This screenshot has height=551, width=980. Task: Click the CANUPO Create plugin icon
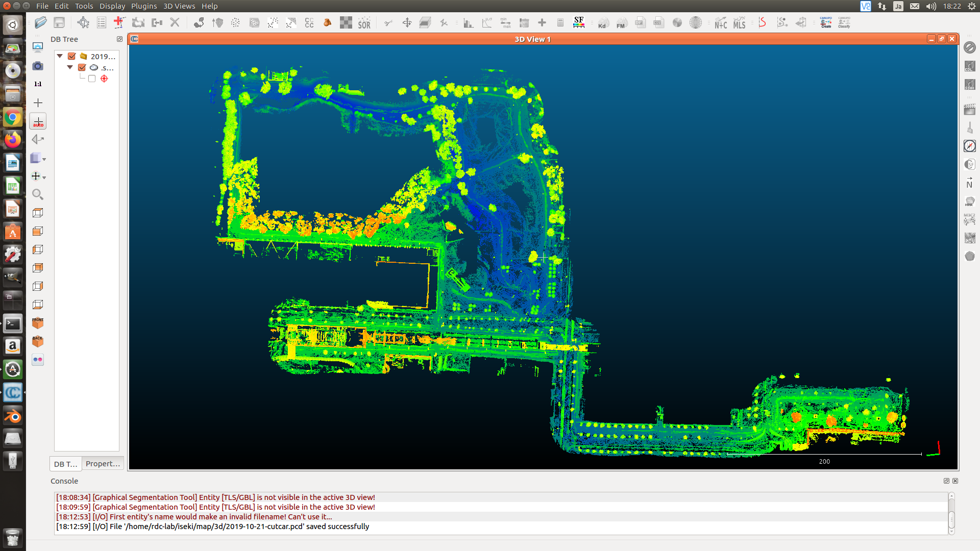click(x=825, y=22)
